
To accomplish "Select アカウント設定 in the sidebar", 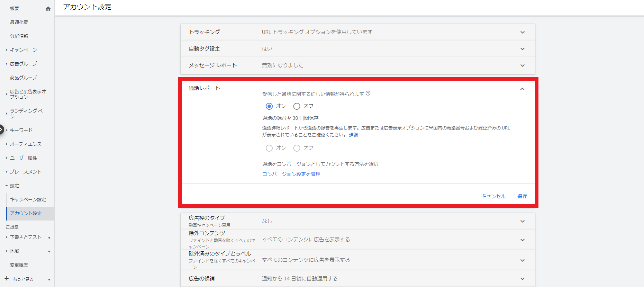I will (26, 213).
